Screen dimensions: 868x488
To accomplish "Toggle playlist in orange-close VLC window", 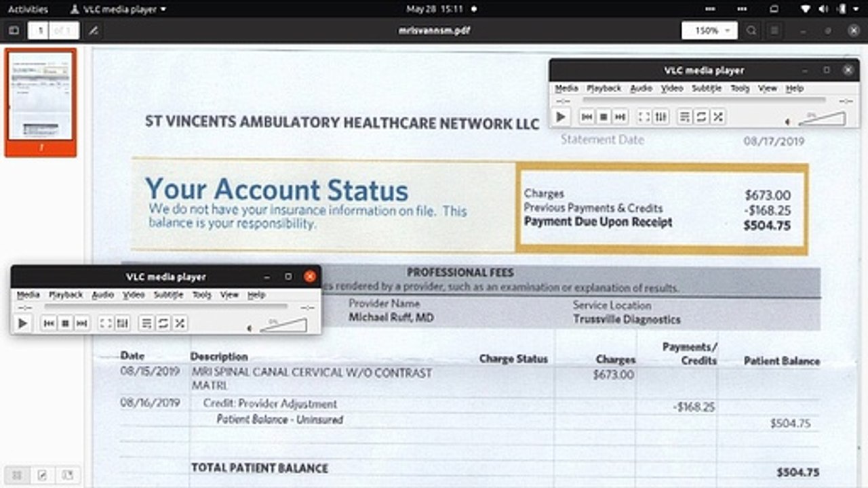I will point(146,323).
